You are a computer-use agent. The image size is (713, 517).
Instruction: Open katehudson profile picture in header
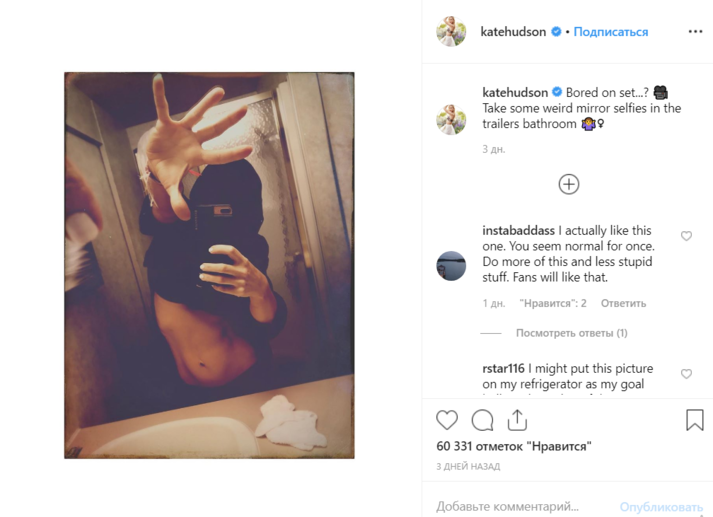pos(451,31)
